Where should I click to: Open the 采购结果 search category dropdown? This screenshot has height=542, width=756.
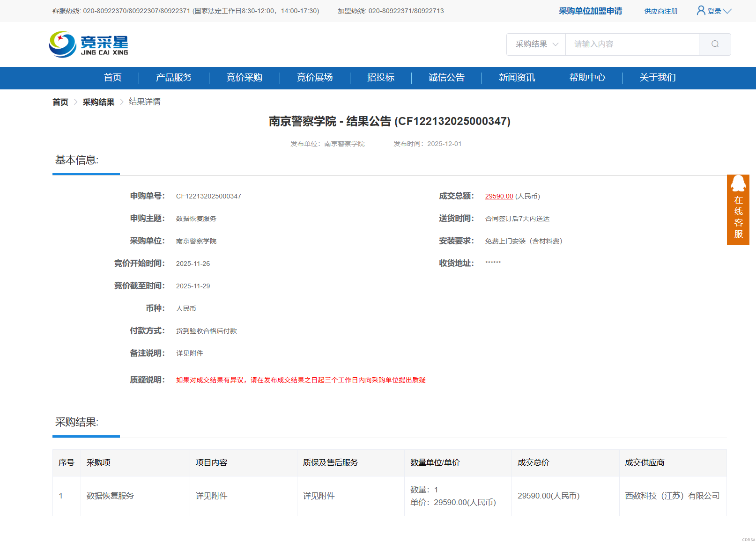(536, 44)
